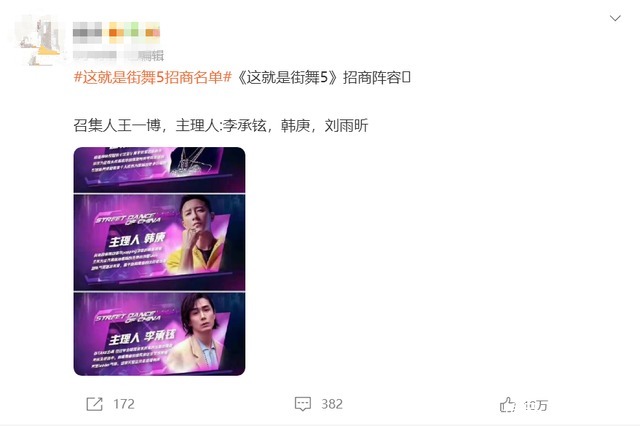
Task: Open the 编辑 edited label under username
Action: click(151, 55)
